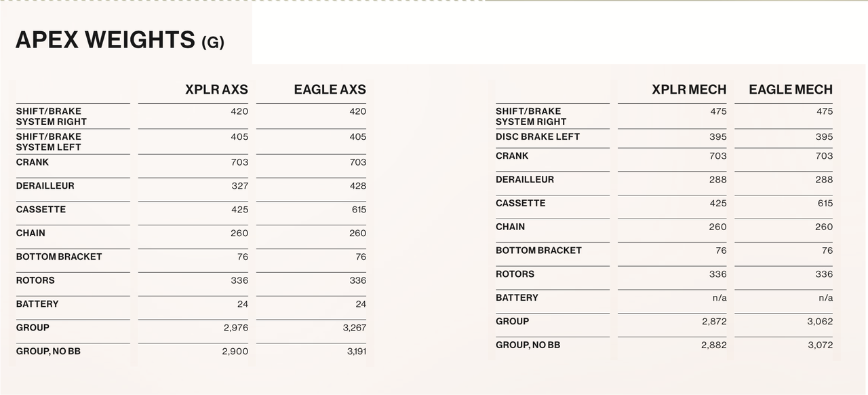Click the EAGLE MECH group total 3,062
This screenshot has width=868, height=395.
(x=820, y=322)
